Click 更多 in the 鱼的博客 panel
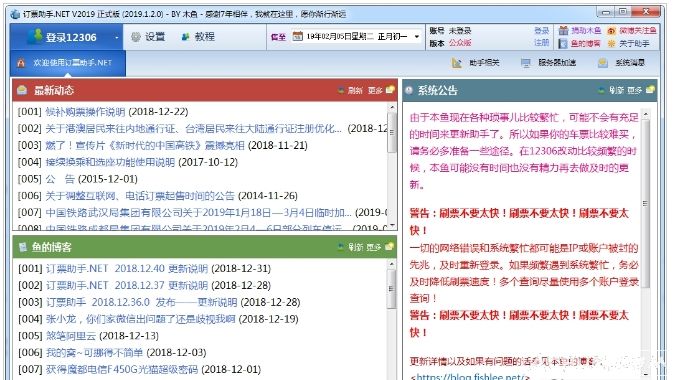674x380 pixels. pyautogui.click(x=374, y=247)
